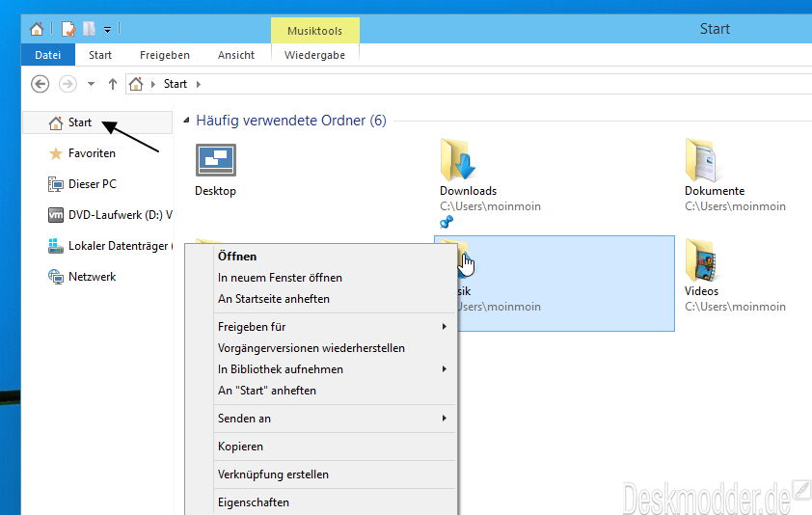Screen dimensions: 812x515
Task: Choose Kopieren in context menu
Action: coord(335,447)
